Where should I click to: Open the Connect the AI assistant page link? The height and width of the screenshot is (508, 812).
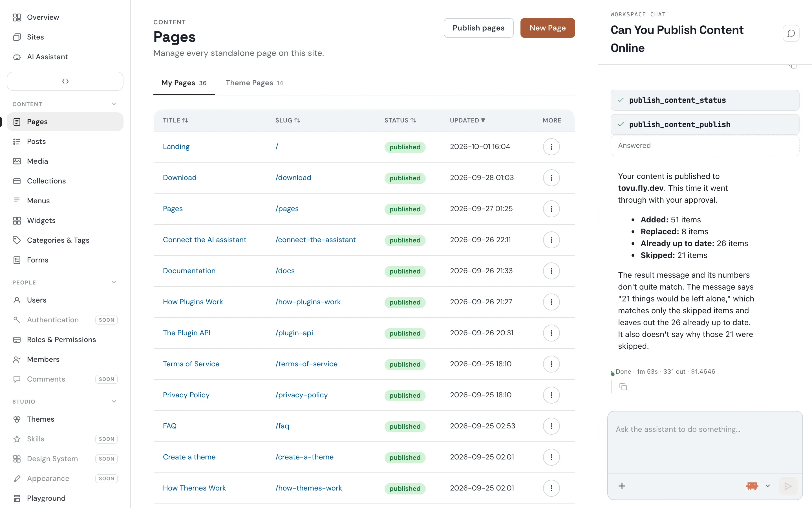click(204, 240)
